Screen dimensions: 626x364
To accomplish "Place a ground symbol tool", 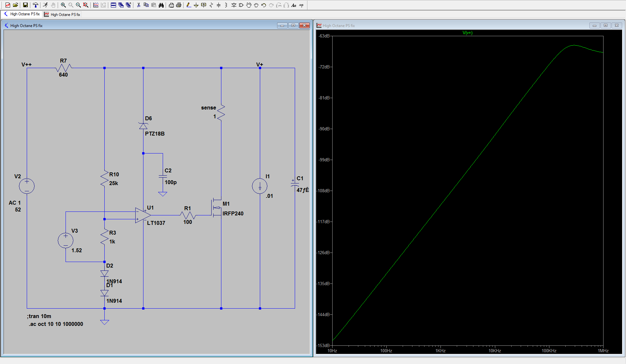I will [196, 5].
